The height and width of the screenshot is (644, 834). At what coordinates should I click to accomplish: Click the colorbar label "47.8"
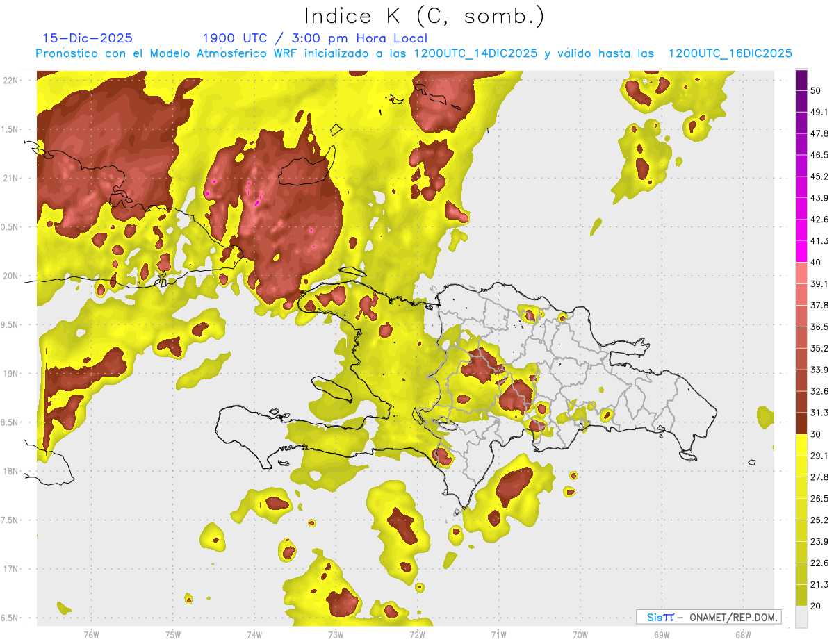(x=819, y=133)
